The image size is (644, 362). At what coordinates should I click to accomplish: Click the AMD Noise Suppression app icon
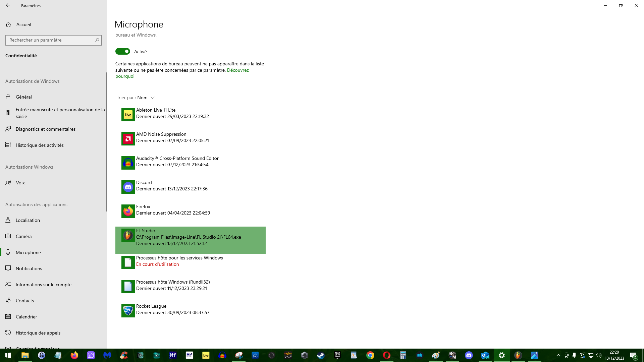(x=128, y=139)
